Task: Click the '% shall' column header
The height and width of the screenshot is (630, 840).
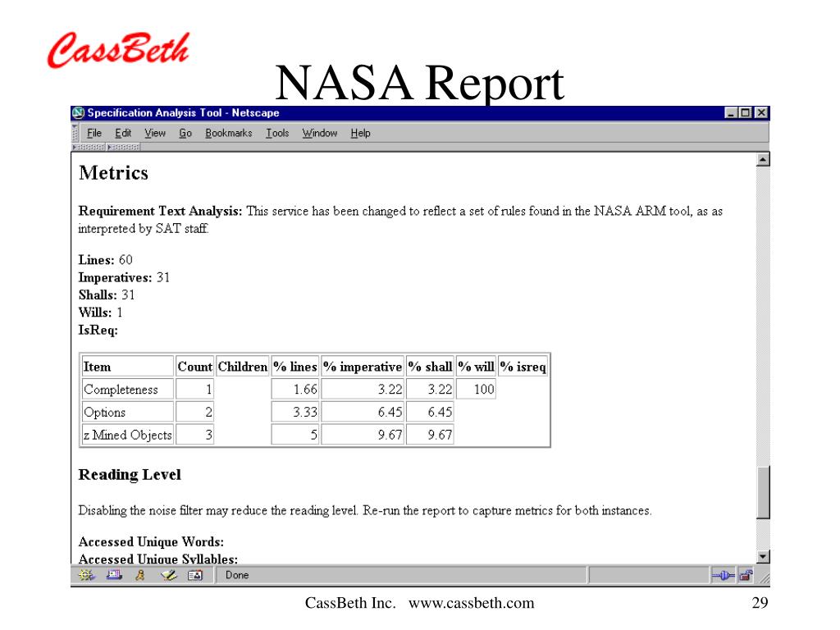Action: [x=430, y=367]
